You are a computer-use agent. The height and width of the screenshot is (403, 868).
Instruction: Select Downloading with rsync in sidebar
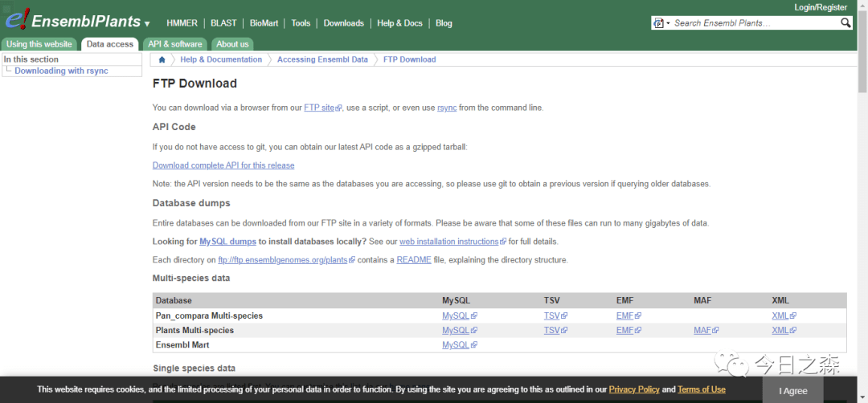[x=61, y=71]
